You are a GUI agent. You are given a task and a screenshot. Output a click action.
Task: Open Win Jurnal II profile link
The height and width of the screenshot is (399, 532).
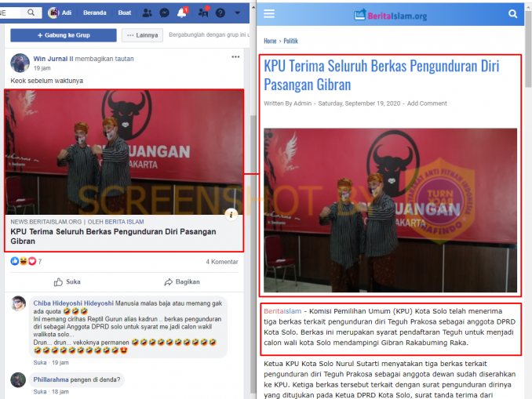53,59
